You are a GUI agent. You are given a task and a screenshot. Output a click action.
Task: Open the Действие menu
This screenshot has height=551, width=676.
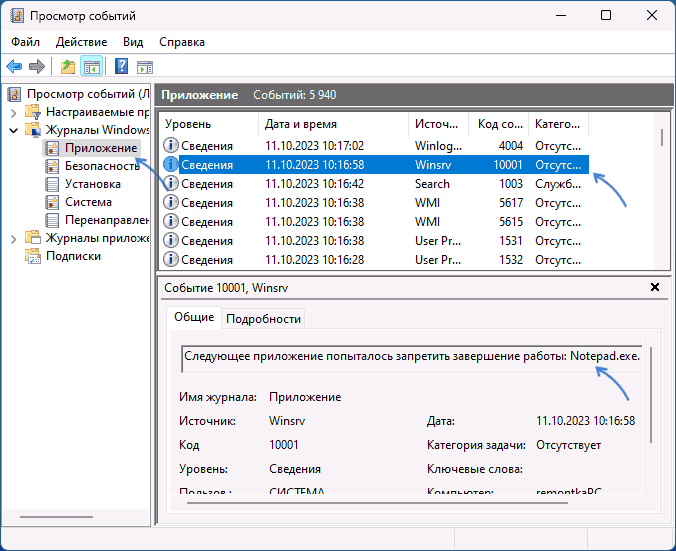coord(82,42)
